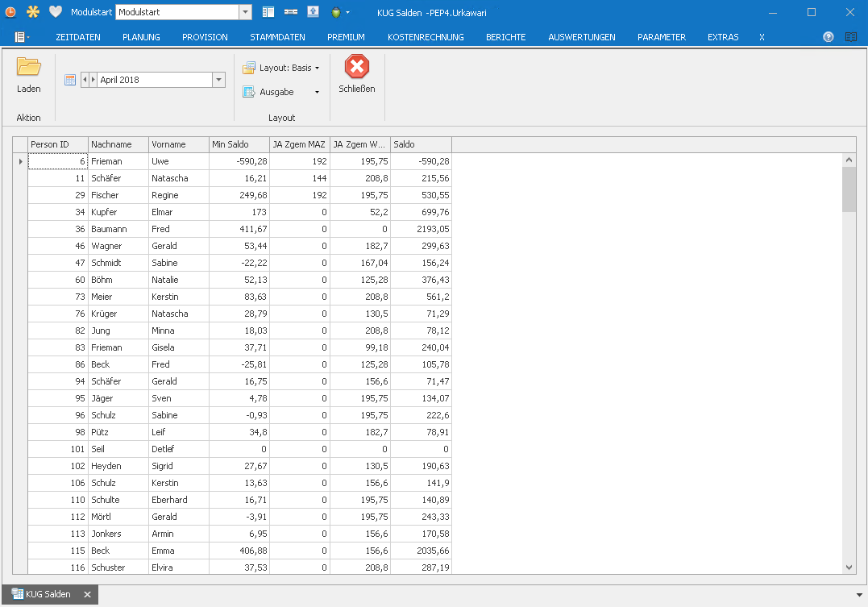Click the calendar icon beside month selector
868x607 pixels.
coord(70,80)
